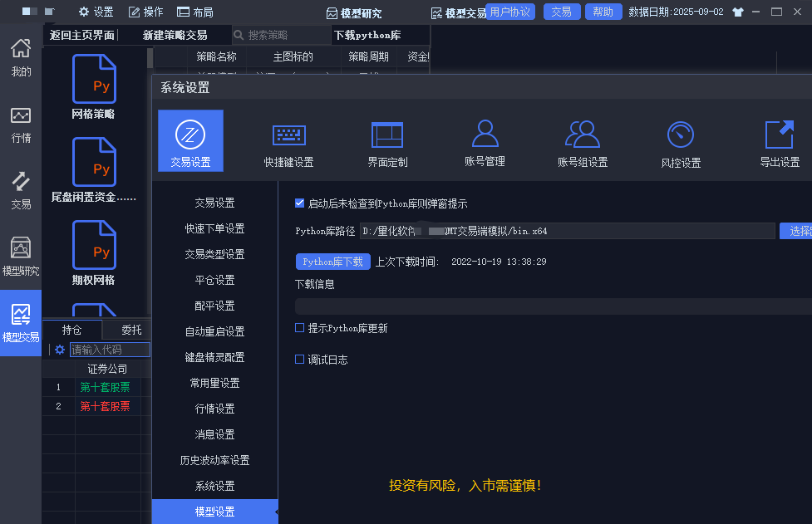This screenshot has width=812, height=524.
Task: Select 快速下单设置 in settings list
Action: pyautogui.click(x=214, y=228)
